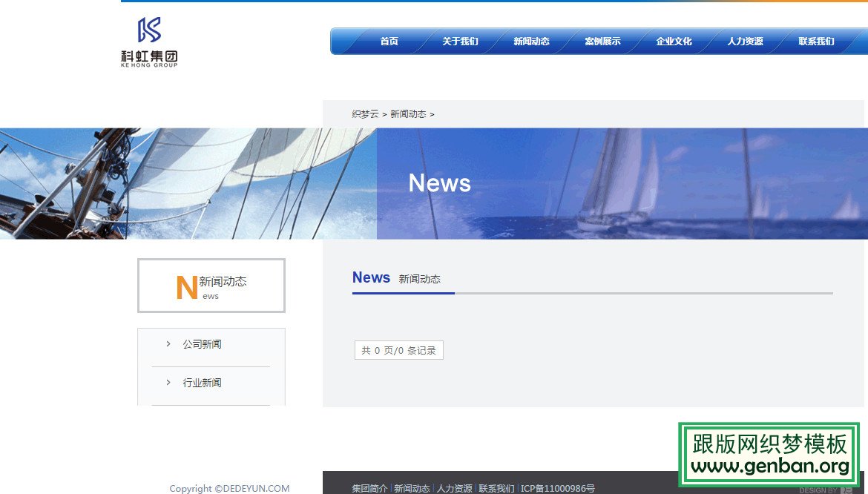
Task: Open the 企业文化 page
Action: [674, 42]
